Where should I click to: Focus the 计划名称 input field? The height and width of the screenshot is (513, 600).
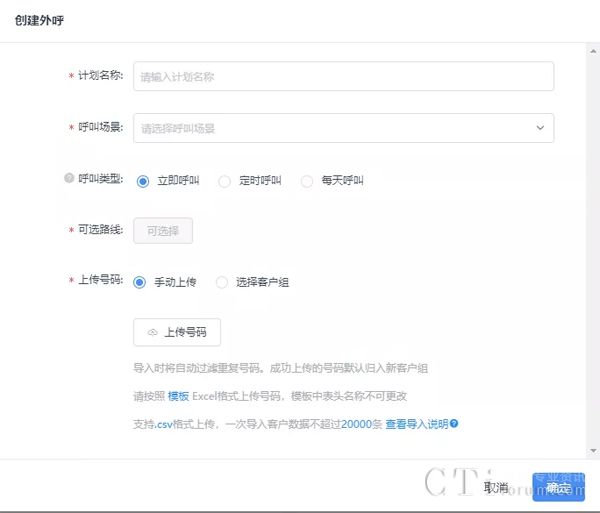343,76
